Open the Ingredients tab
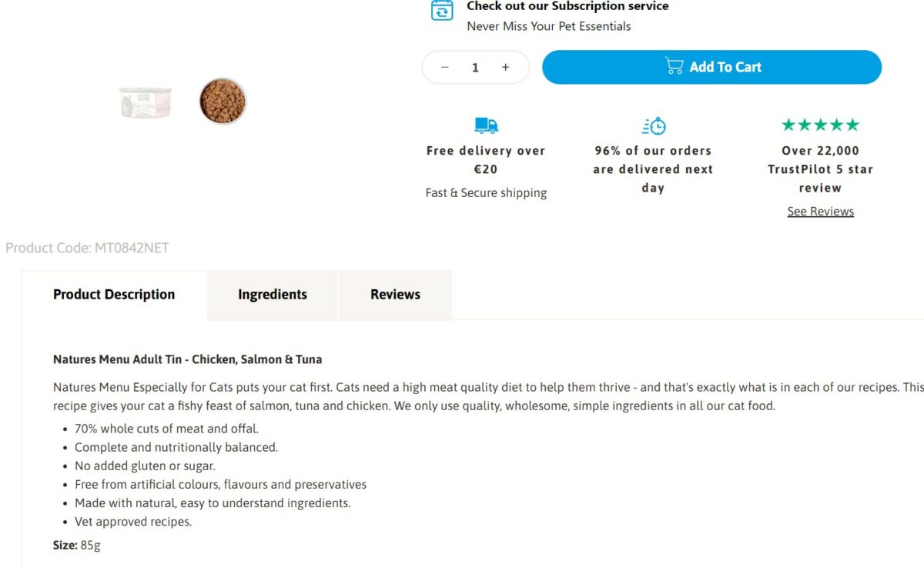Screen dimensions: 924x571 [273, 295]
